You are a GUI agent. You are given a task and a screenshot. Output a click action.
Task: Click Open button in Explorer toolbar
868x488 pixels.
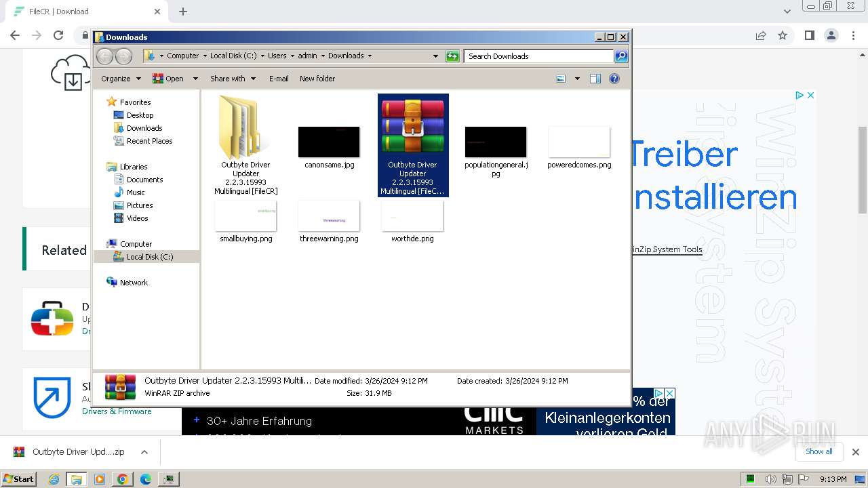pos(169,79)
